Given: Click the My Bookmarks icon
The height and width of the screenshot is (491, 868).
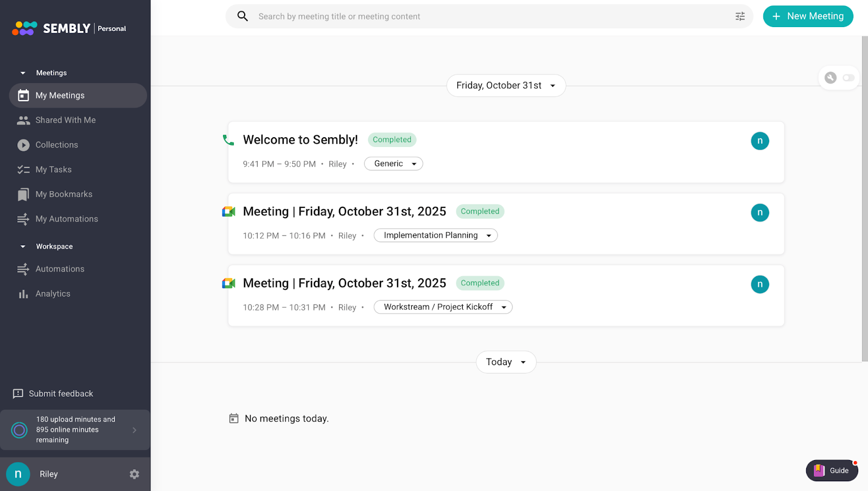Looking at the screenshot, I should [23, 195].
